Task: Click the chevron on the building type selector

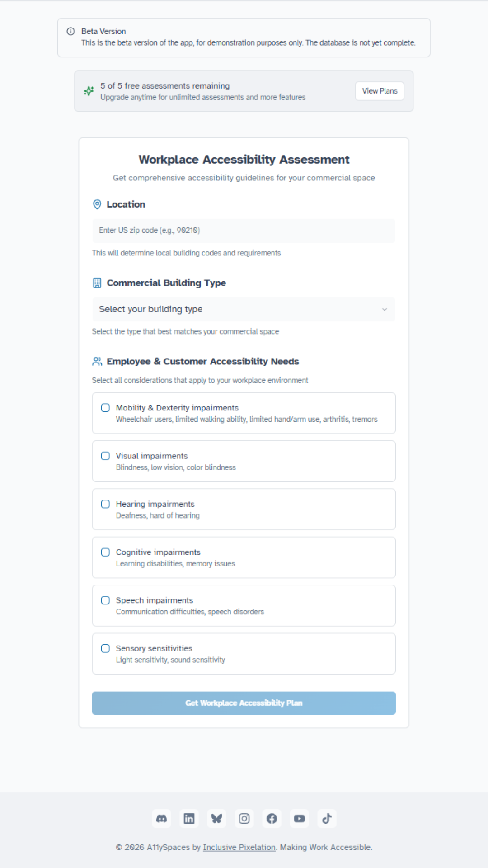Action: coord(385,309)
